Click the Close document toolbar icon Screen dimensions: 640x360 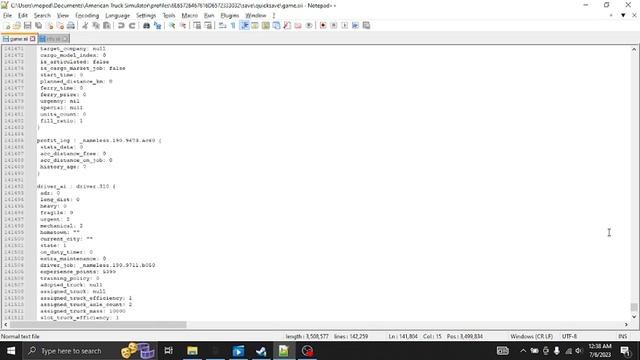(49, 25)
